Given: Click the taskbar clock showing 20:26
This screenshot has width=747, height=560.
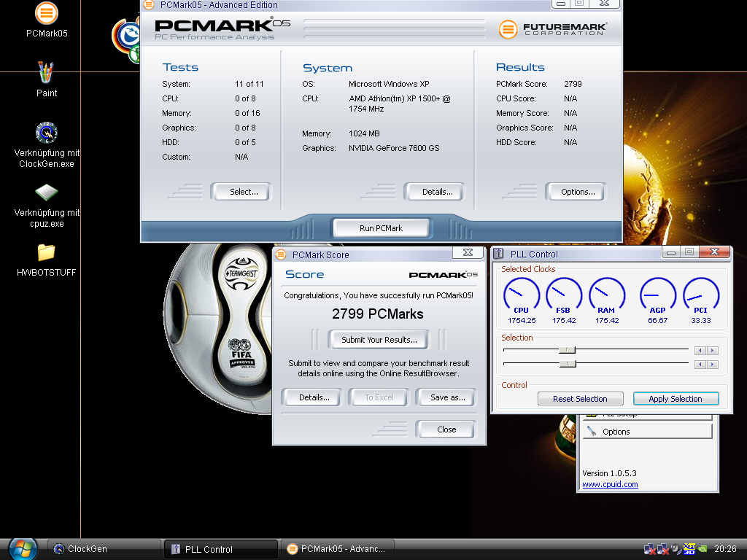Looking at the screenshot, I should [x=725, y=549].
